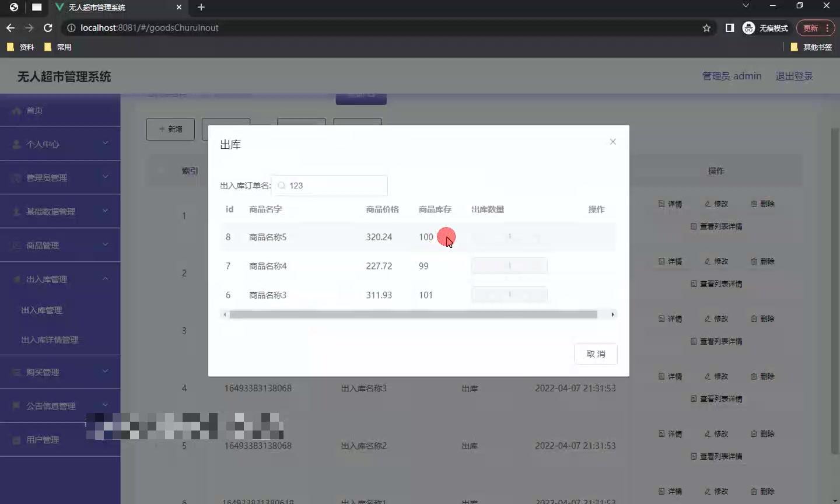Click the 管理员 admin link
840x504 pixels.
tap(731, 76)
